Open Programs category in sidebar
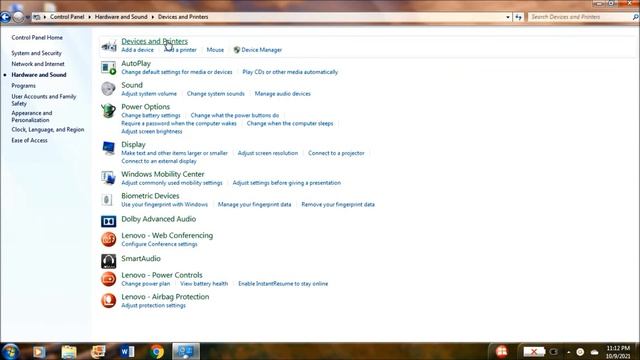640x360 pixels. 23,86
